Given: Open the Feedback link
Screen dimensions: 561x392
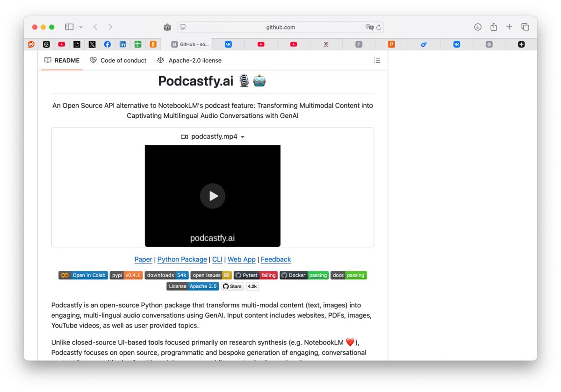Looking at the screenshot, I should pyautogui.click(x=276, y=259).
